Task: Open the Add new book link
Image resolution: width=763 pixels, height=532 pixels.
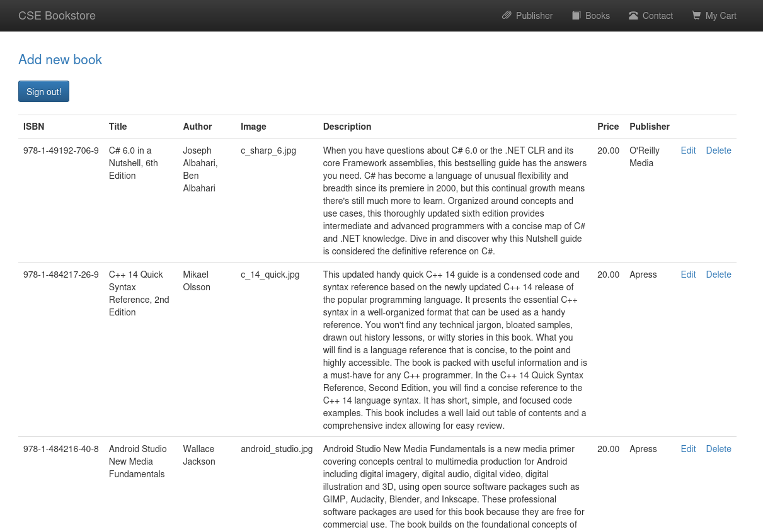Action: [60, 60]
